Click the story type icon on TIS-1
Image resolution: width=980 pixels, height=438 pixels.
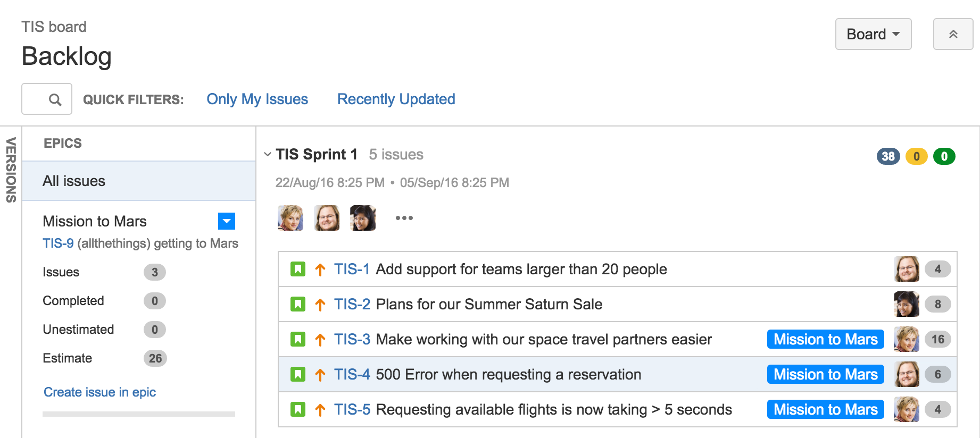(x=298, y=269)
